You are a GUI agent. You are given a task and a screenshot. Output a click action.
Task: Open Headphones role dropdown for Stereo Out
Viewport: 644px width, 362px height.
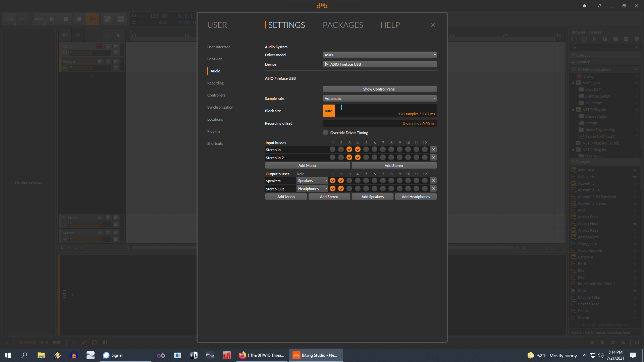(x=312, y=189)
